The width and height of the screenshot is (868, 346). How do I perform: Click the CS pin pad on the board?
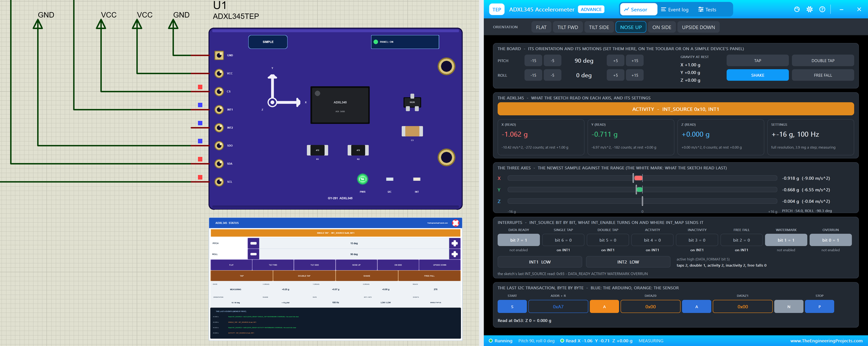click(x=219, y=91)
